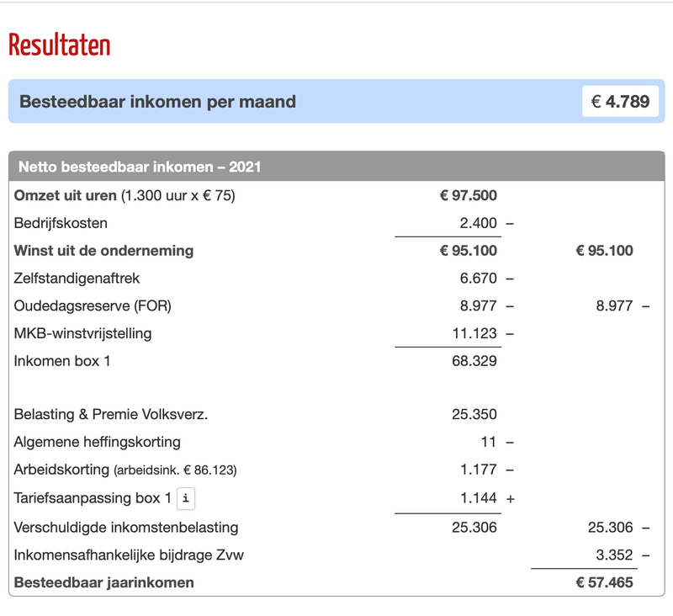Select the 11 heffingskorting value

[489, 442]
